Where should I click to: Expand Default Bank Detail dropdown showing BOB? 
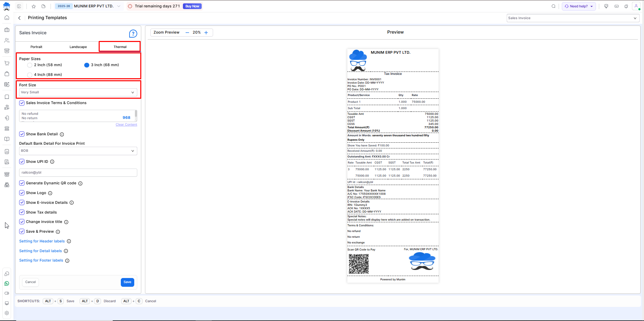(x=78, y=151)
